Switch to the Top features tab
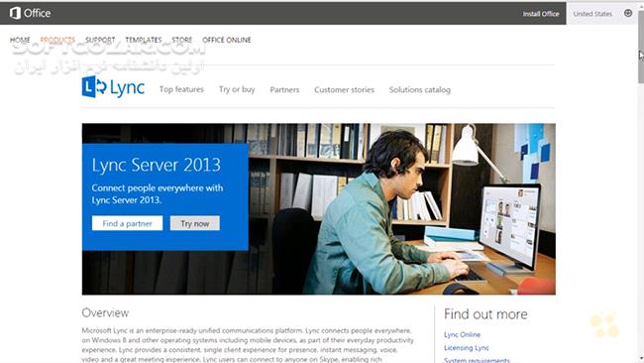The height and width of the screenshot is (363, 644). 181,89
